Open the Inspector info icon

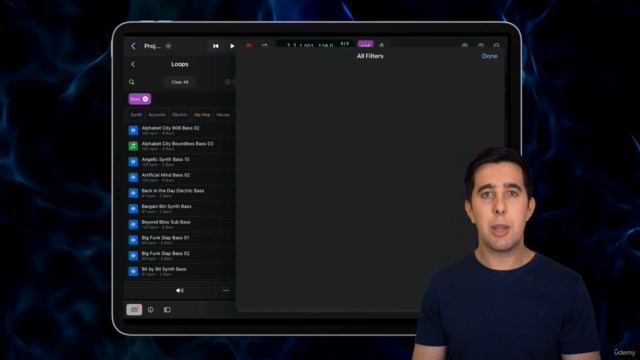click(151, 310)
